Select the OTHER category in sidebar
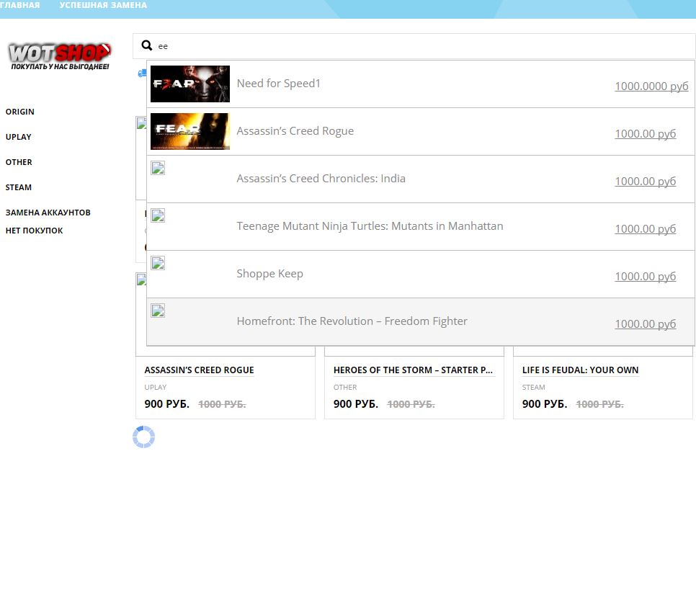 [19, 162]
